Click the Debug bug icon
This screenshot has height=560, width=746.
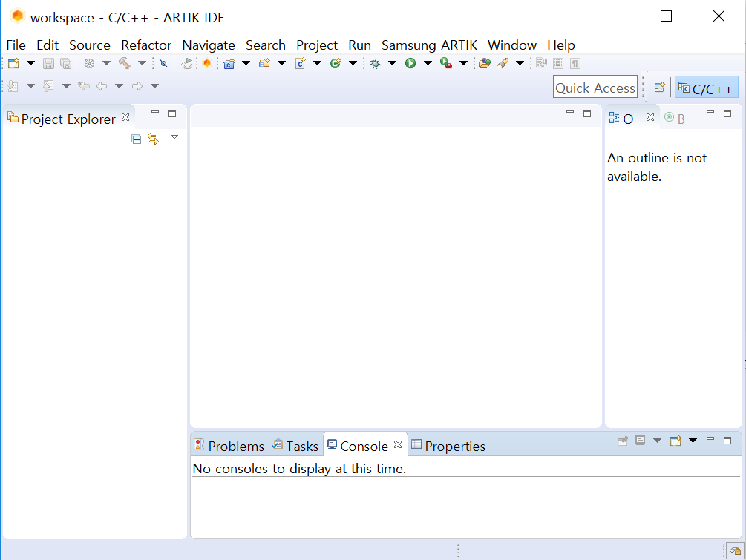pyautogui.click(x=376, y=63)
